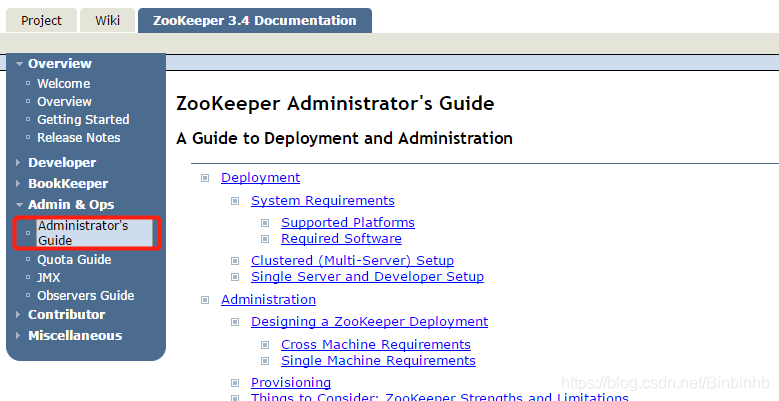Screen dimensions: 779x401
Task: Follow the Provisioning link
Action: click(x=291, y=382)
